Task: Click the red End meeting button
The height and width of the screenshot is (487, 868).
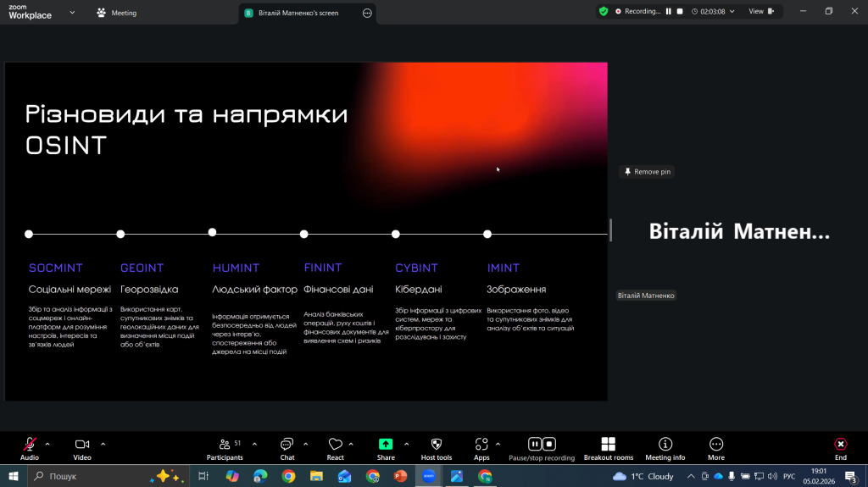Action: coord(840,445)
